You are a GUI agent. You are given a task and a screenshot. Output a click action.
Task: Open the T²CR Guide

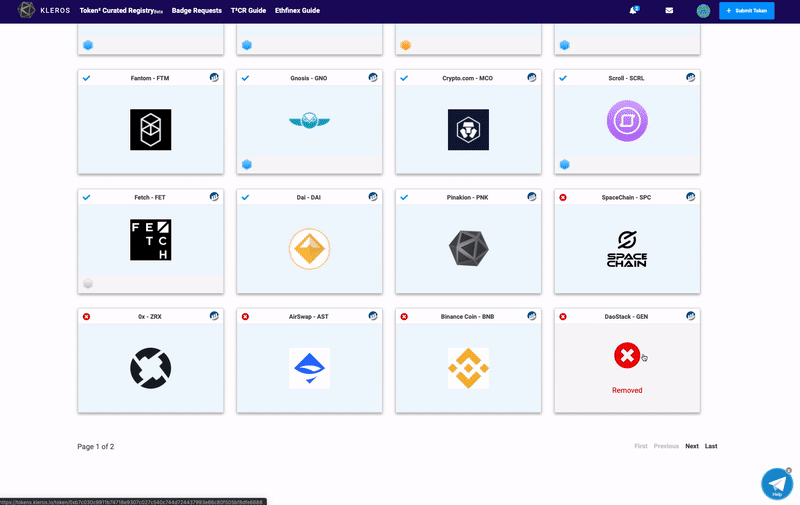click(248, 10)
